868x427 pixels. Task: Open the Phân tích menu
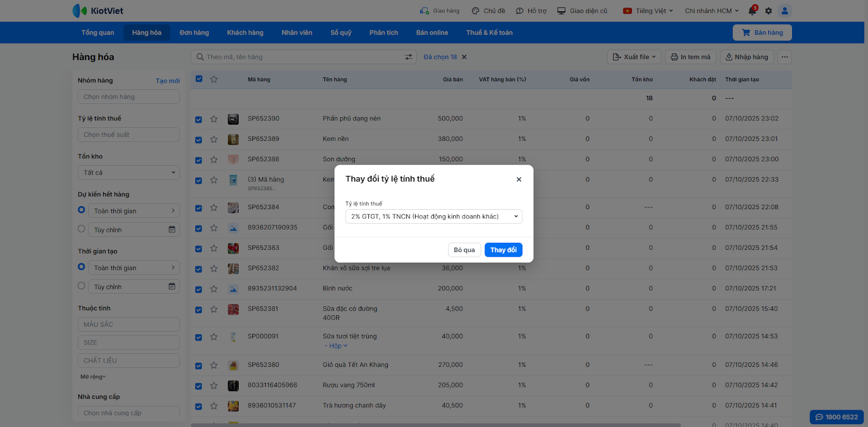click(384, 33)
